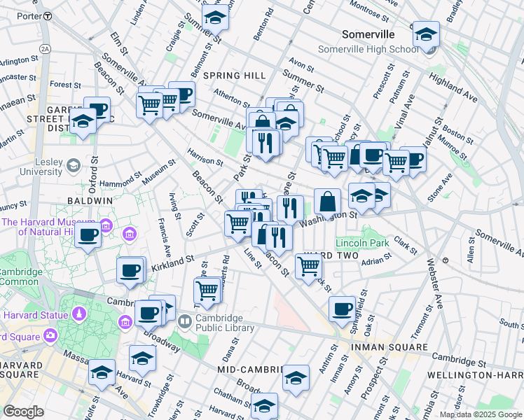Select the school marker at Somerville High School
524x420 pixels.
pyautogui.click(x=426, y=35)
